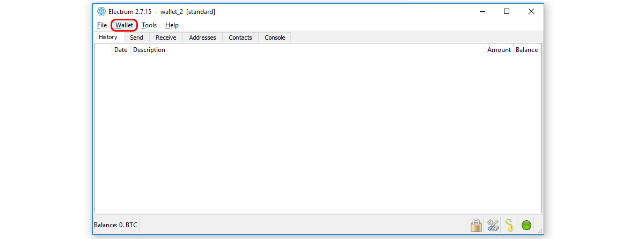Sort by the Balance column header
The image size is (644, 239).
(x=526, y=50)
